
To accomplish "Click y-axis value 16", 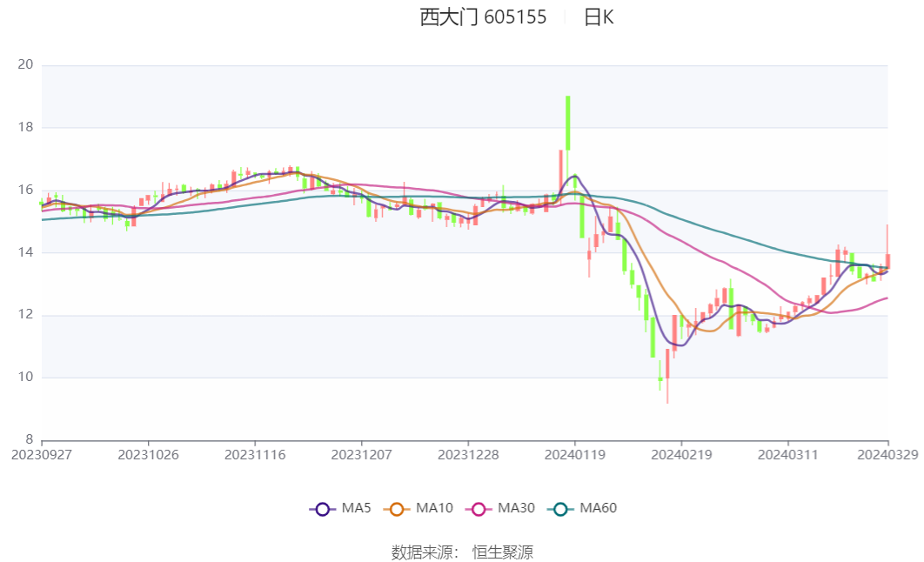I will point(25,190).
